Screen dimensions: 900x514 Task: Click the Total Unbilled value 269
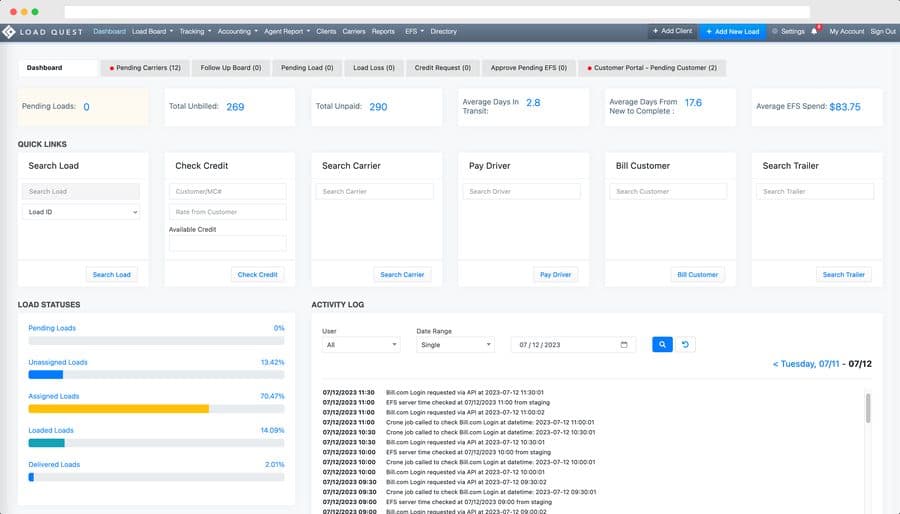(x=235, y=107)
